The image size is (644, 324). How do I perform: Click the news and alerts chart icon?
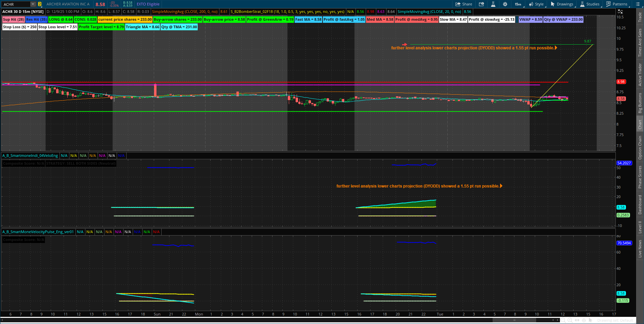click(x=481, y=4)
